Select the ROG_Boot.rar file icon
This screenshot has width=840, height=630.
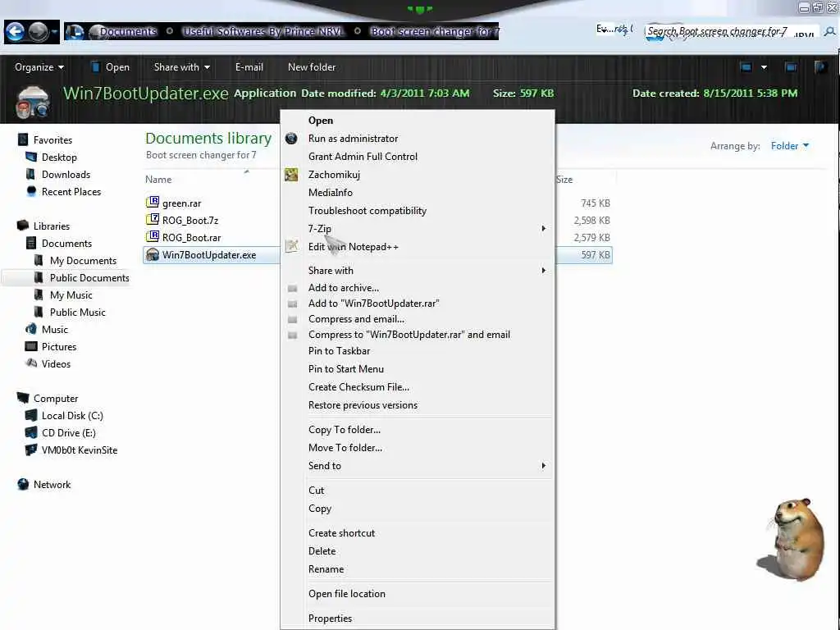tap(153, 237)
